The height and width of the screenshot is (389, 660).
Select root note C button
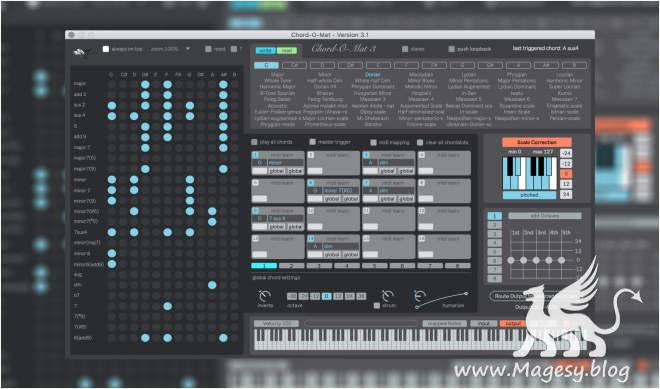(266, 65)
